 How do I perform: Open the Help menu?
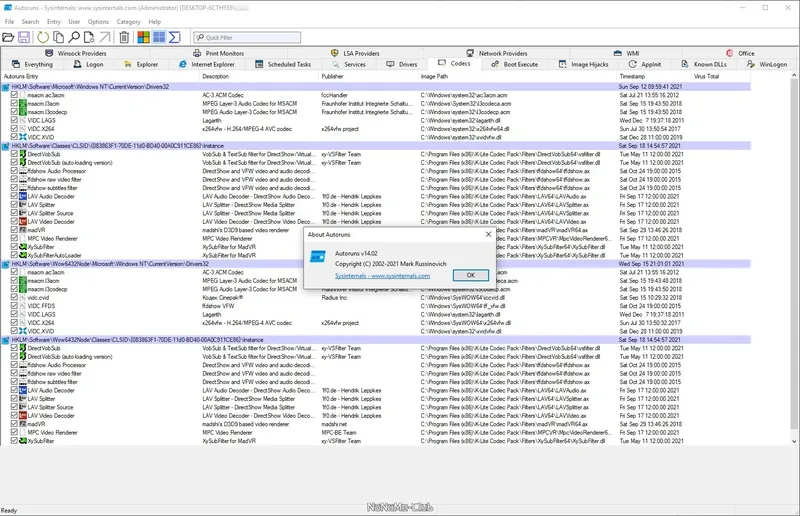click(155, 22)
